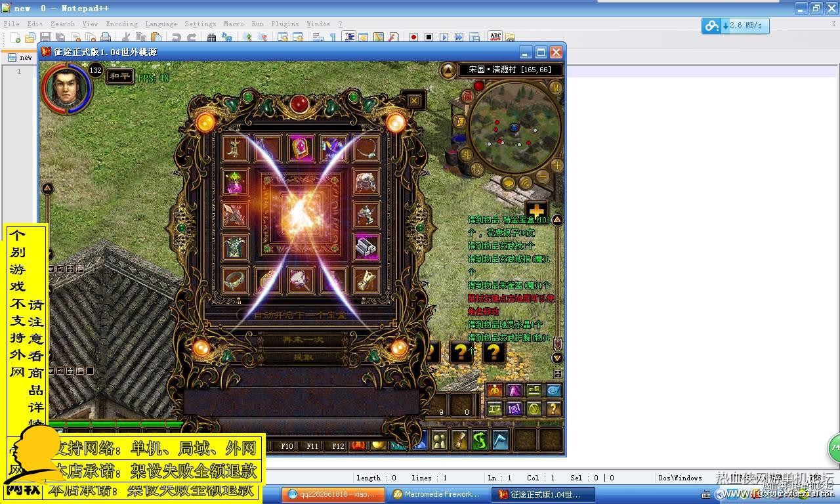Click the F10 hotkey slot
The height and width of the screenshot is (504, 840).
click(x=287, y=446)
